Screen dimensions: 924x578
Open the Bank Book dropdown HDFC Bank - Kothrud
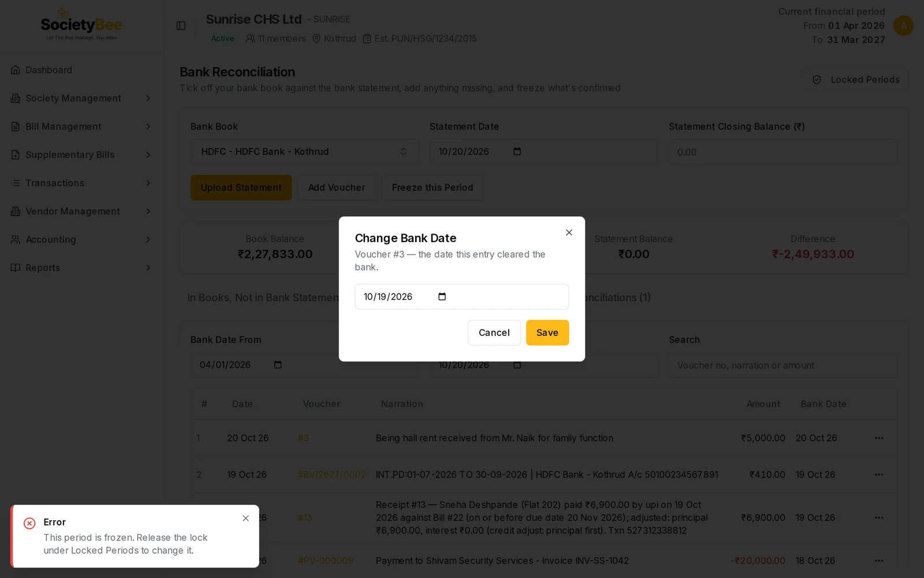304,151
